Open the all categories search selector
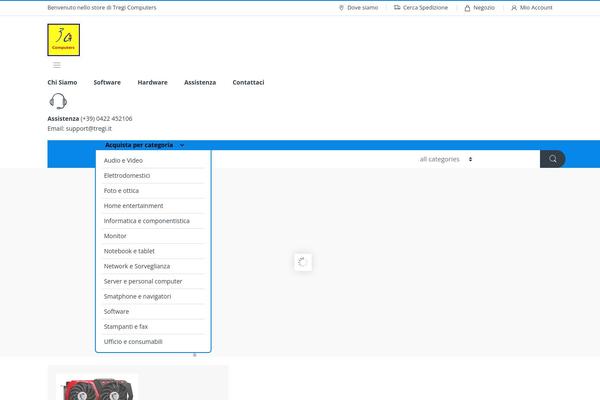 (x=446, y=159)
